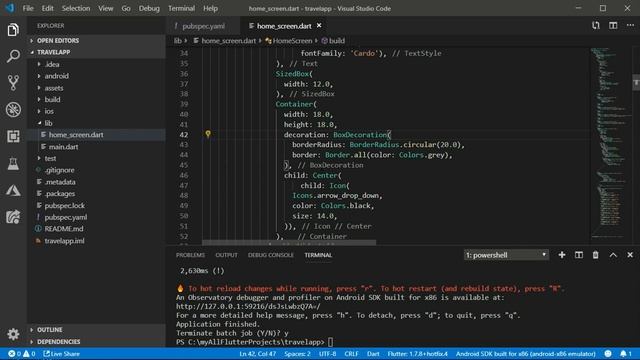
Task: Open the Test beaker view
Action: [x=13, y=163]
